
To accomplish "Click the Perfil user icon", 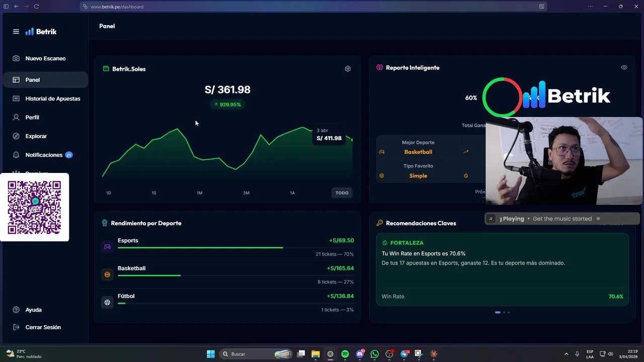I will [16, 117].
